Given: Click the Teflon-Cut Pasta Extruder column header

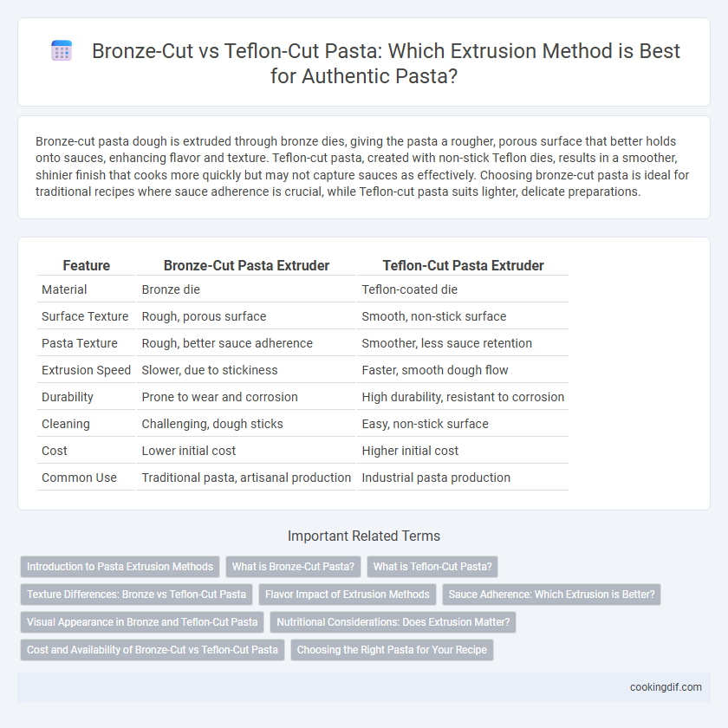Looking at the screenshot, I should point(463,265).
